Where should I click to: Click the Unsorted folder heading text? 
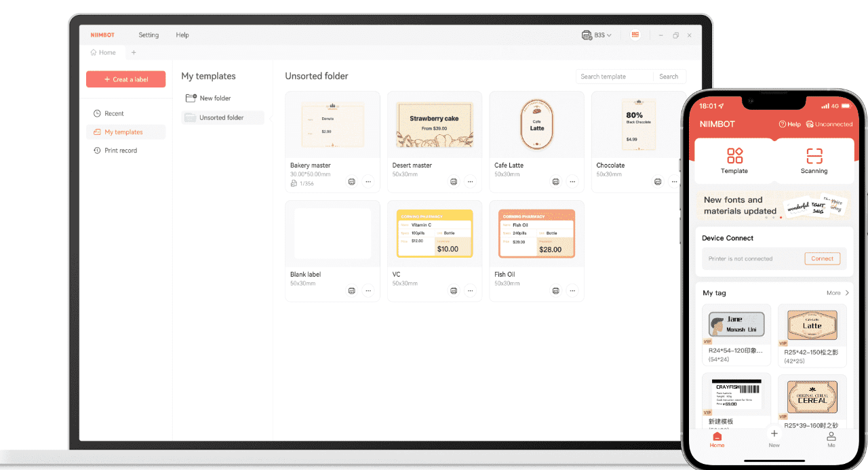click(x=317, y=76)
